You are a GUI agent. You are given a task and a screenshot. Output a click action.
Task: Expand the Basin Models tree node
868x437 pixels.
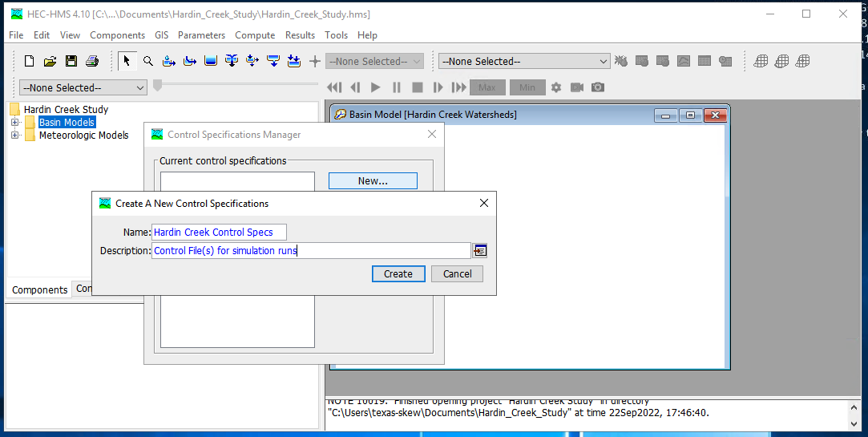[15, 123]
